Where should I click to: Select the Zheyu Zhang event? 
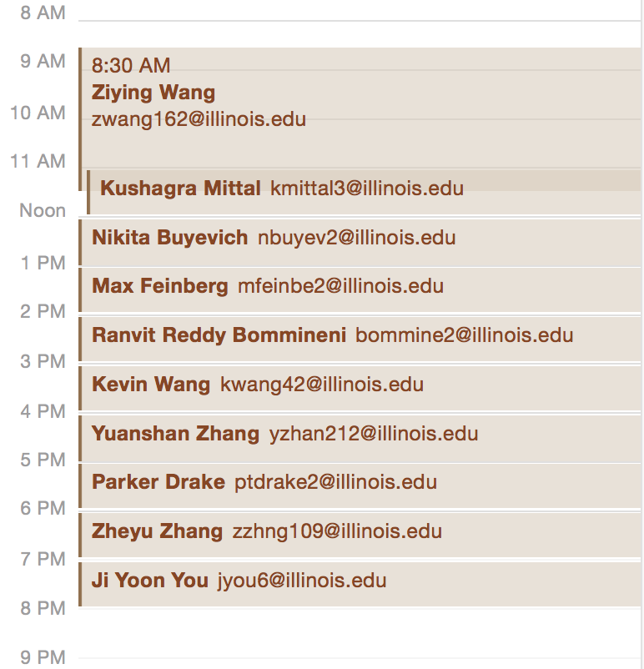point(157,531)
